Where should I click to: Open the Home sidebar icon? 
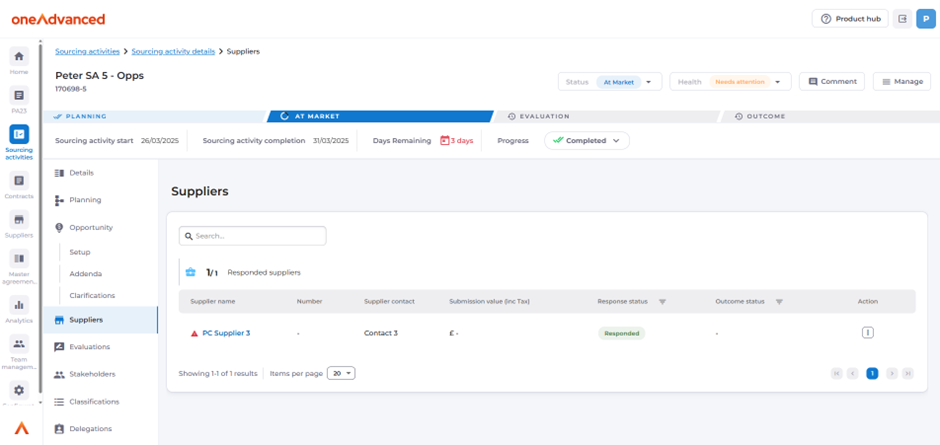coord(19,56)
